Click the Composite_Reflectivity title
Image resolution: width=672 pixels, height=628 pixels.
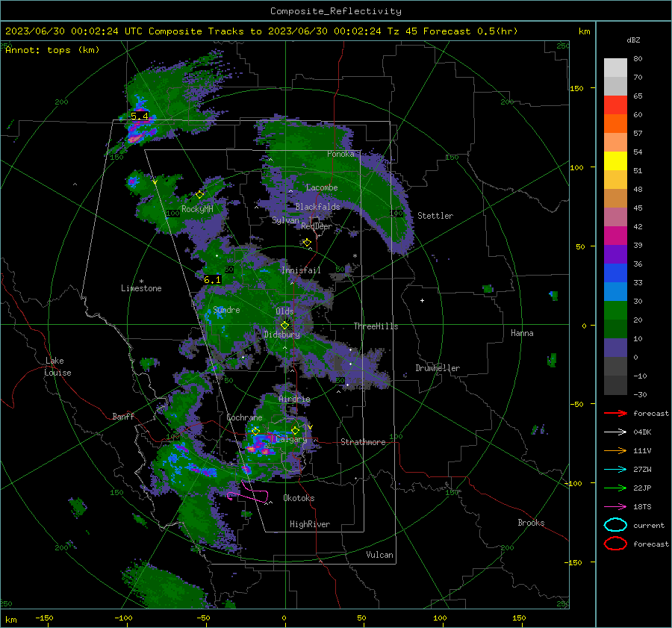point(335,11)
